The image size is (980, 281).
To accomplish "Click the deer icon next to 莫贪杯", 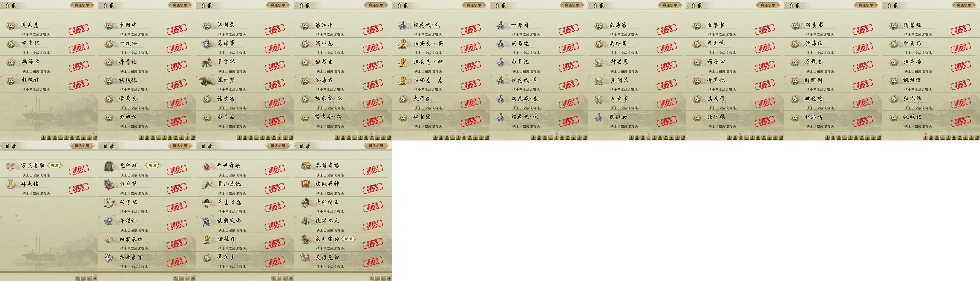I will (x=207, y=62).
